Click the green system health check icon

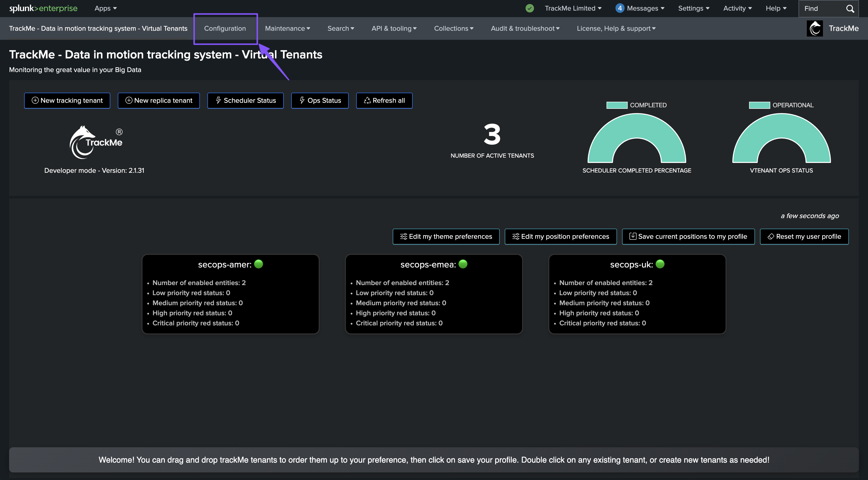tap(529, 8)
